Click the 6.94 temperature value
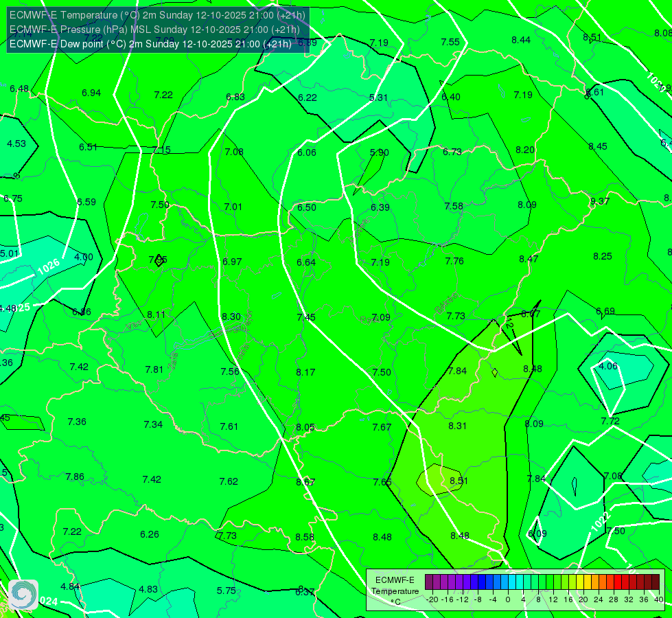 tap(91, 93)
